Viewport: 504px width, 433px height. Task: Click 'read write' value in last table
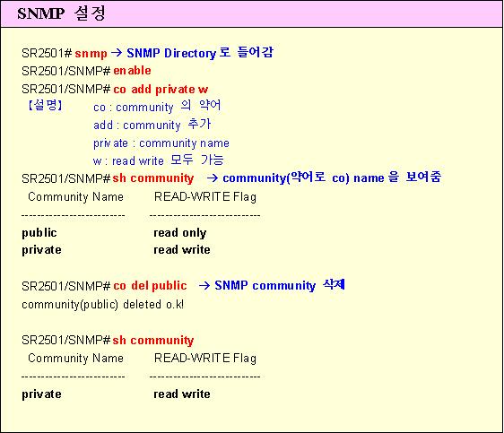click(x=182, y=394)
